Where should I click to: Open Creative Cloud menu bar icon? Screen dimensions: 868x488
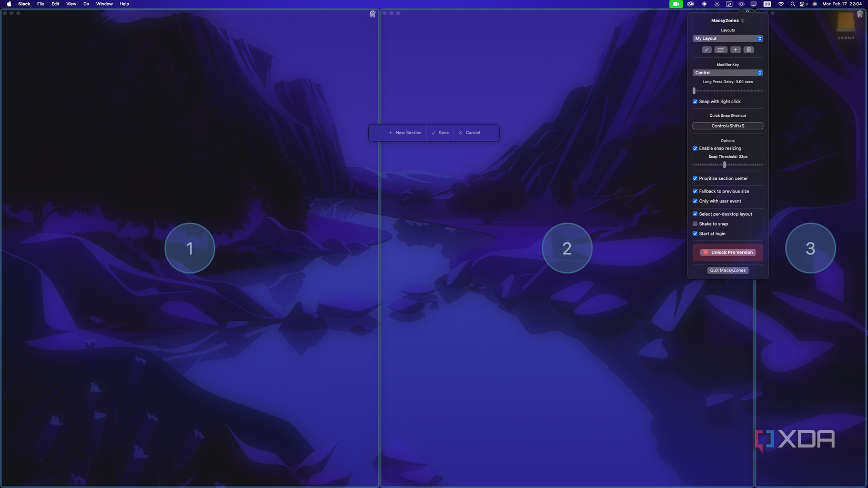(x=691, y=4)
